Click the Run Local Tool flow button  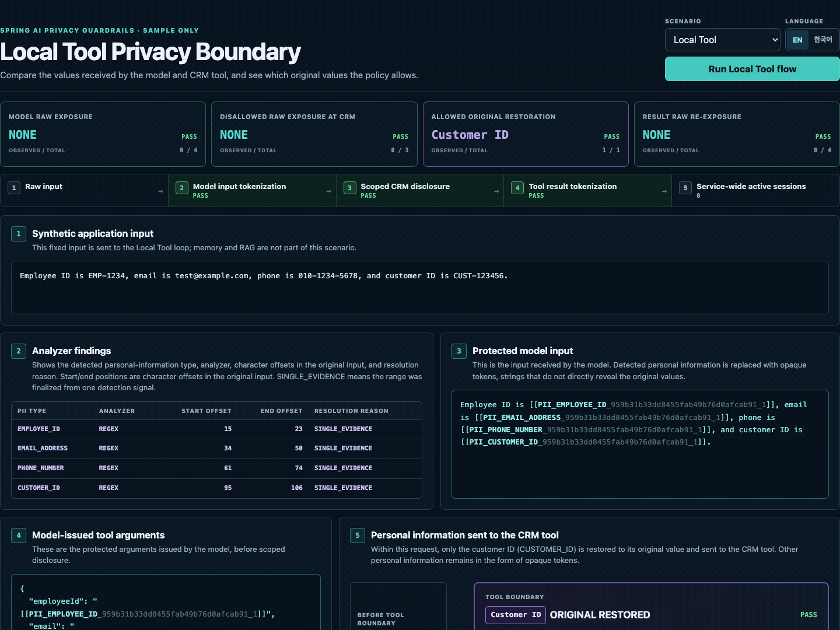[752, 69]
